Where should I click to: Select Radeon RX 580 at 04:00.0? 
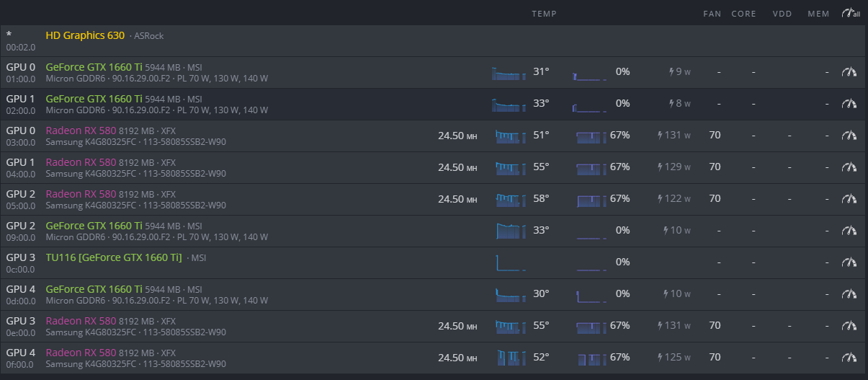tap(81, 162)
